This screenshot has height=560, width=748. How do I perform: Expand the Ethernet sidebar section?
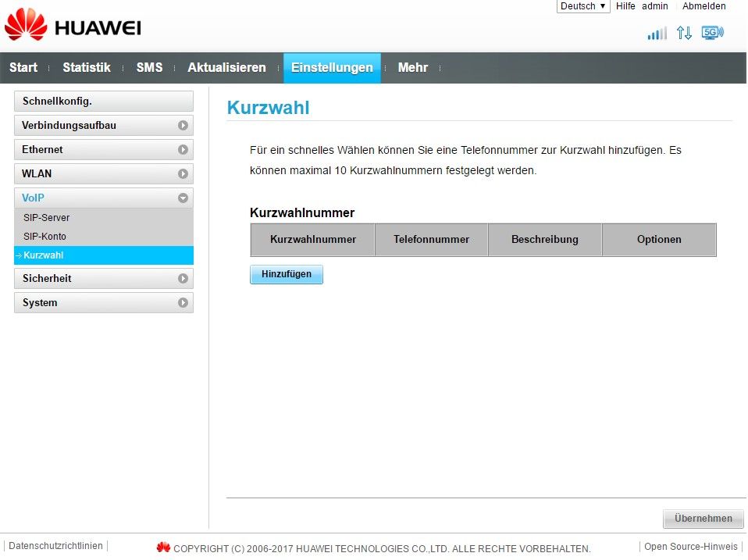click(x=103, y=149)
